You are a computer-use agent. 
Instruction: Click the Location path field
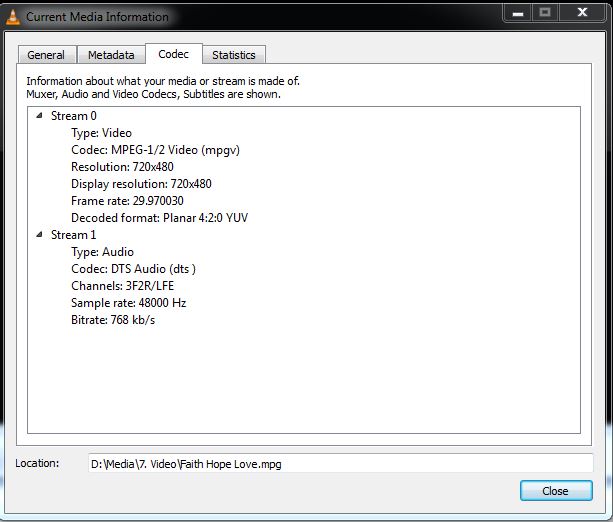coord(341,464)
